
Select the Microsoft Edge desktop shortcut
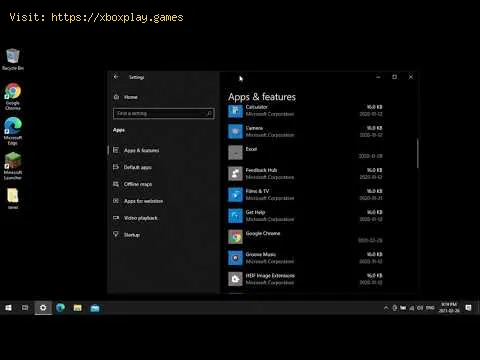(13, 131)
